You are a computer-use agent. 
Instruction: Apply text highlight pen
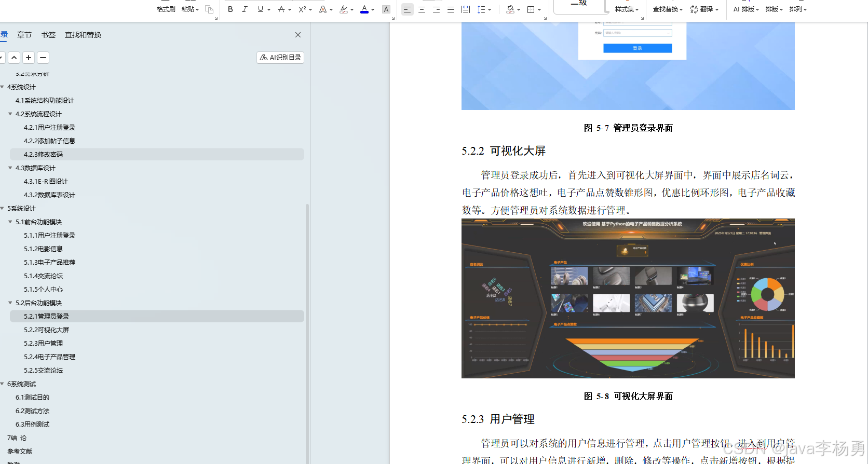[x=344, y=9]
